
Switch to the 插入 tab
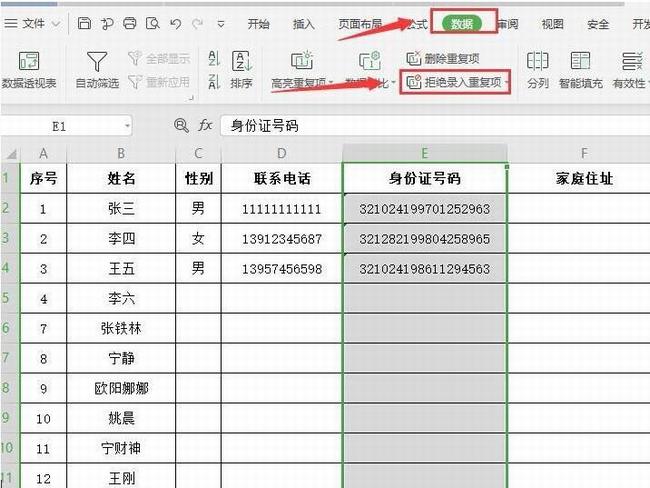point(304,24)
